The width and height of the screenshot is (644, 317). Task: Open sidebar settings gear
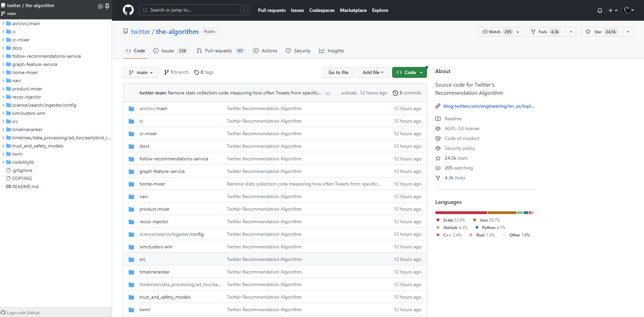[100, 6]
